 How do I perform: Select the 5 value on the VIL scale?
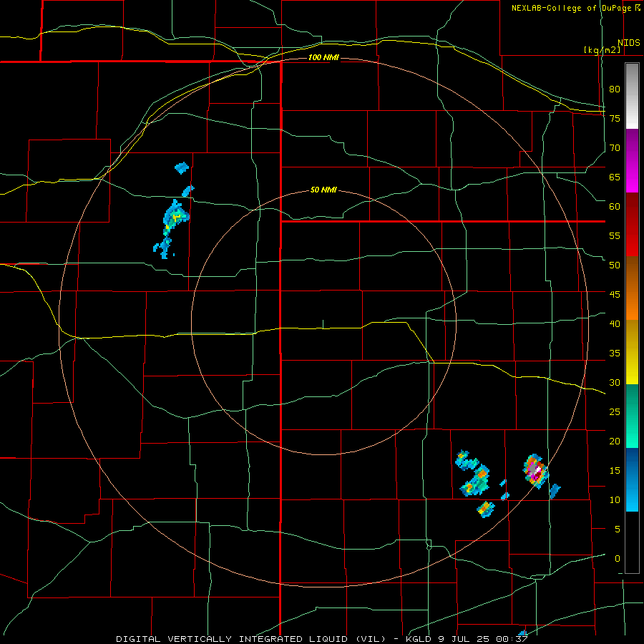point(618,530)
